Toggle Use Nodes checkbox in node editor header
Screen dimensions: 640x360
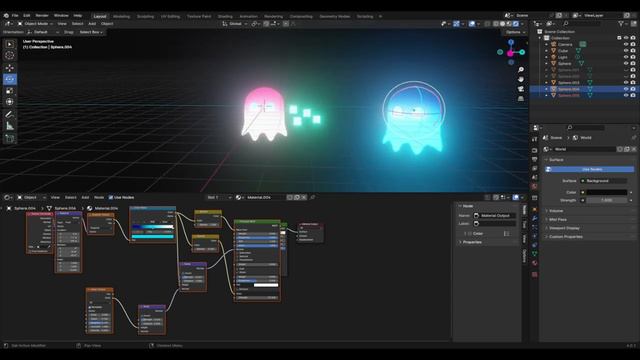111,197
